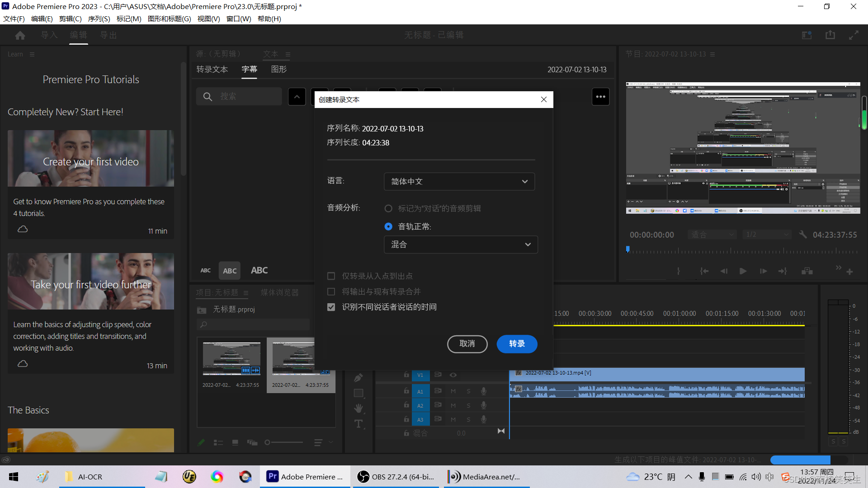The height and width of the screenshot is (488, 868).
Task: Check 将输出与现有转录合并 checkbox
Action: coord(331,291)
